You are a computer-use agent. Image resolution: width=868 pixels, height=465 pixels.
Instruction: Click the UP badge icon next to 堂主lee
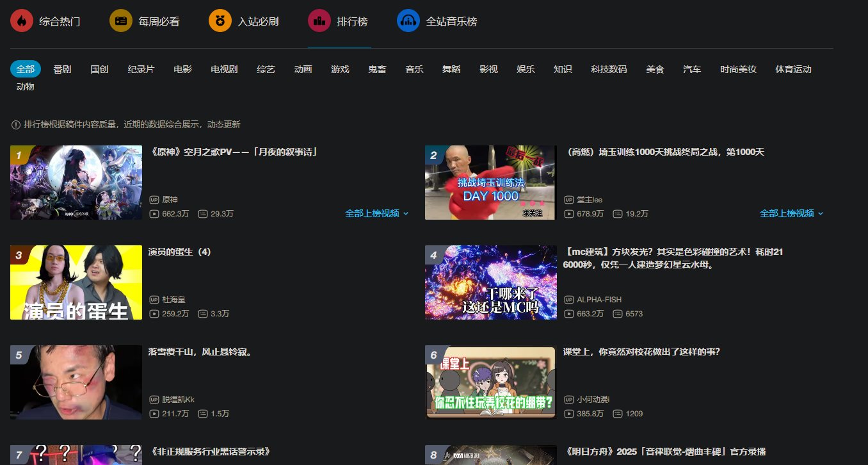[x=568, y=200]
